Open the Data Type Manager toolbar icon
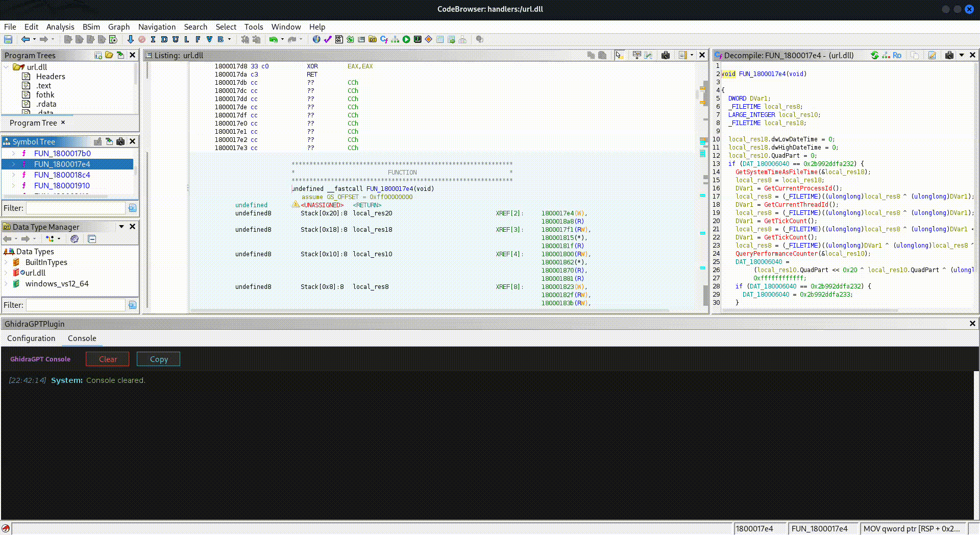The image size is (980, 535). point(373,39)
